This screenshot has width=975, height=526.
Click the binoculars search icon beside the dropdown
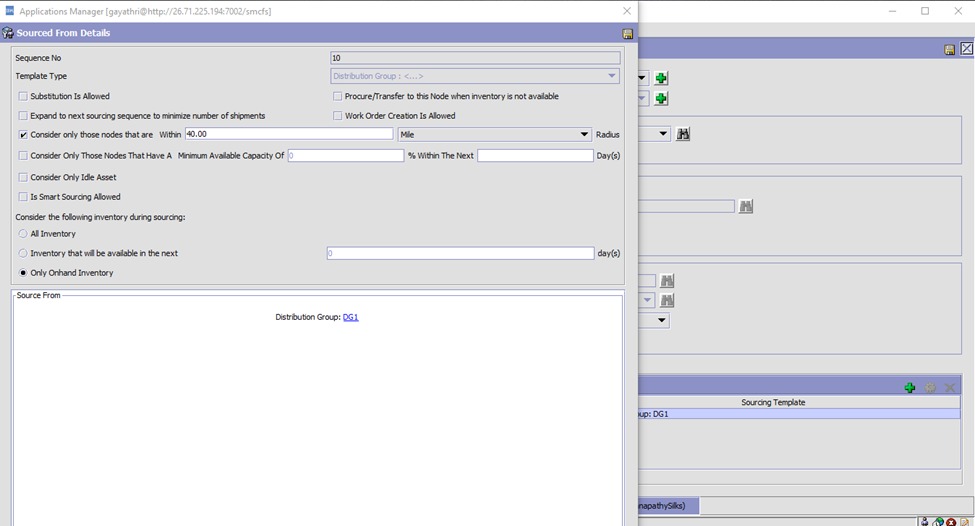tap(683, 134)
